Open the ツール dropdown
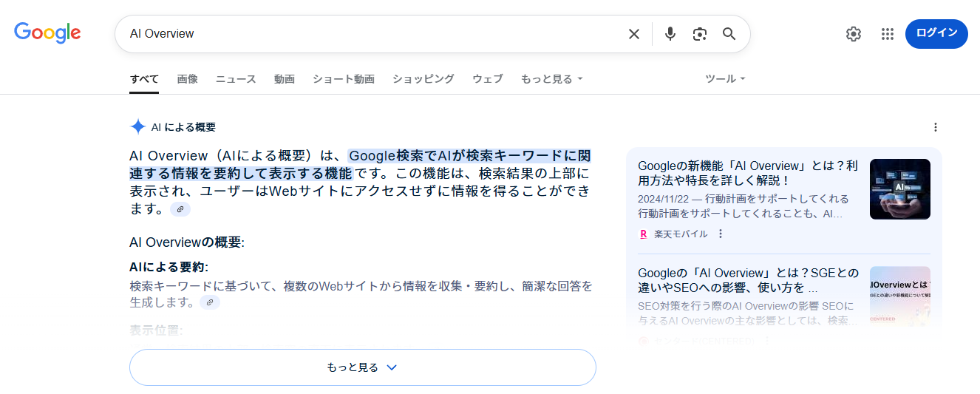Image resolution: width=980 pixels, height=394 pixels. click(725, 79)
